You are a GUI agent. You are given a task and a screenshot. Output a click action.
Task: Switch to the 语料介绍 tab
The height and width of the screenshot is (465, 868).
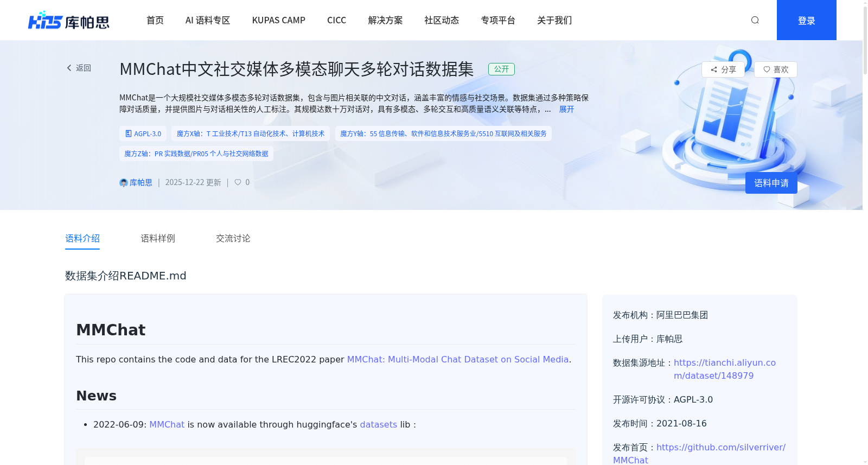click(x=82, y=238)
